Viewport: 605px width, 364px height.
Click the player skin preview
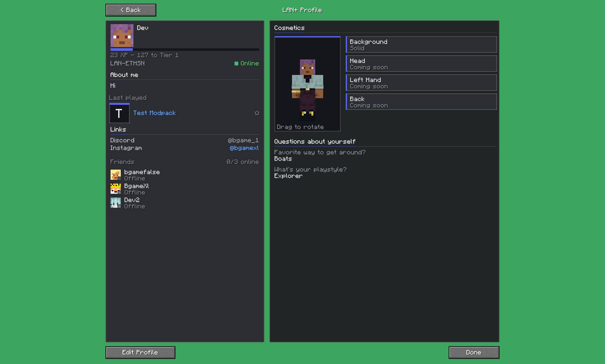[308, 84]
